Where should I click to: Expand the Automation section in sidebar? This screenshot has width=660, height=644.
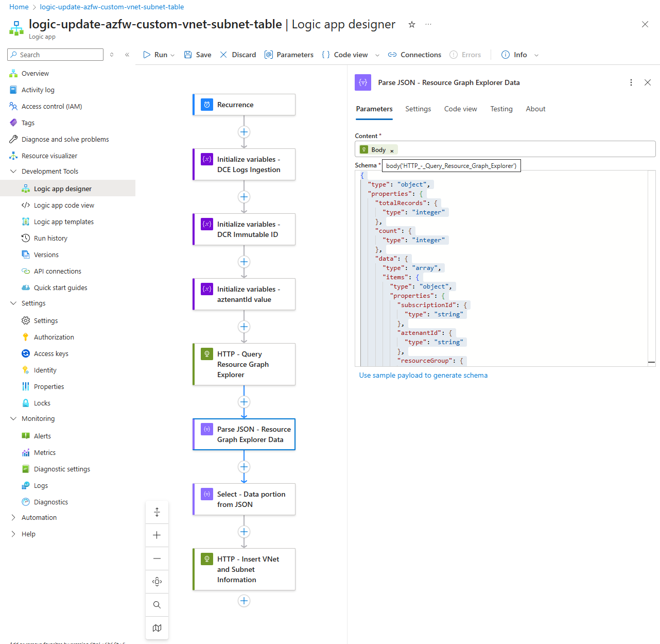click(13, 518)
